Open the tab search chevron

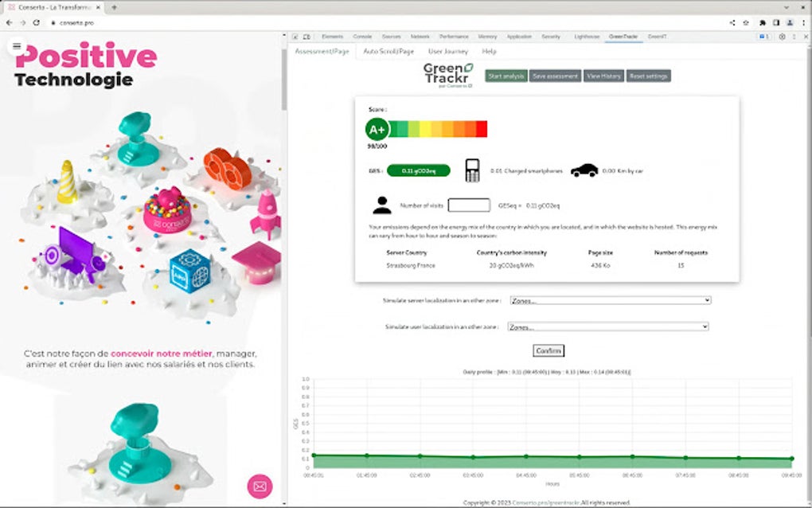(787, 7)
